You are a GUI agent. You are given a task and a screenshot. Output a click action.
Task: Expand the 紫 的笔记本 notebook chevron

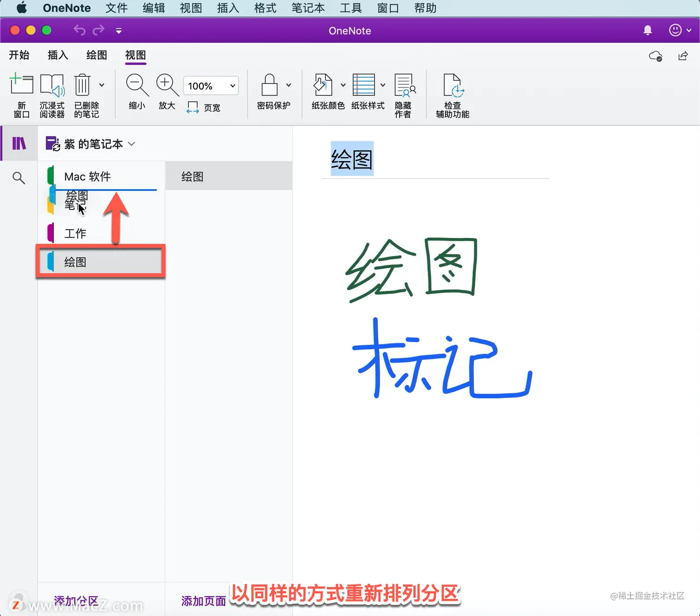tap(131, 144)
